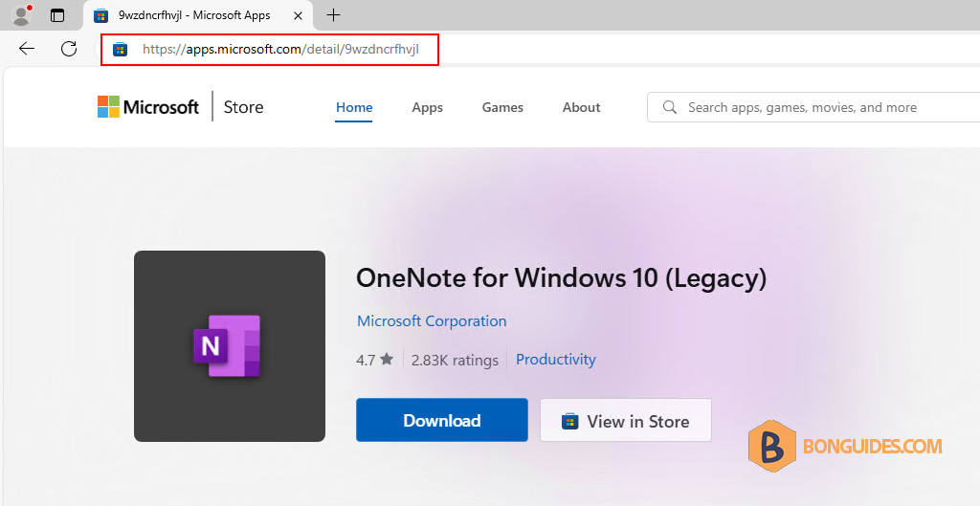
Task: Click the OneNote for Windows 10 title
Action: point(561,278)
